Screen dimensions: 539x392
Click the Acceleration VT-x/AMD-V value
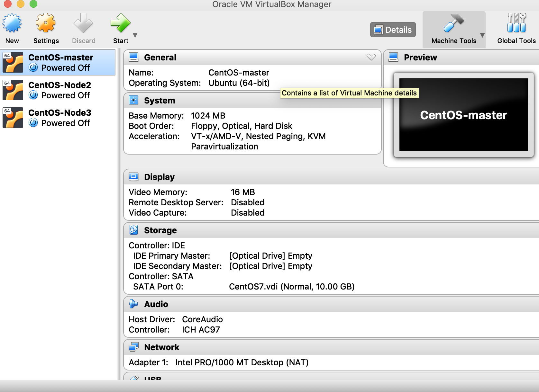tap(258, 141)
